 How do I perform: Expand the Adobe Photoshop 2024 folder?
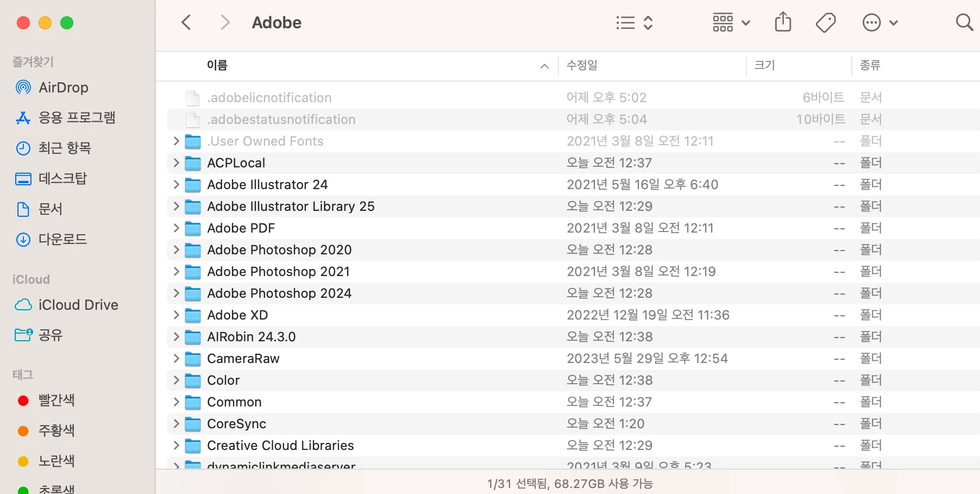click(176, 293)
